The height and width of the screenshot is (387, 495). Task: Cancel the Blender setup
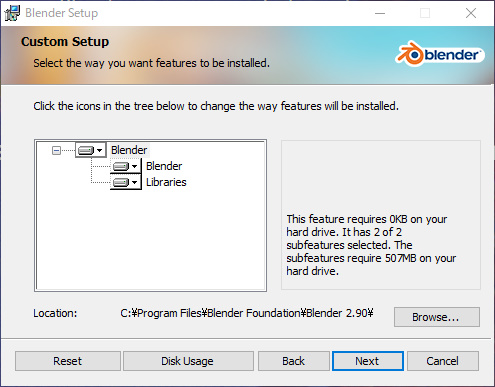click(x=443, y=361)
